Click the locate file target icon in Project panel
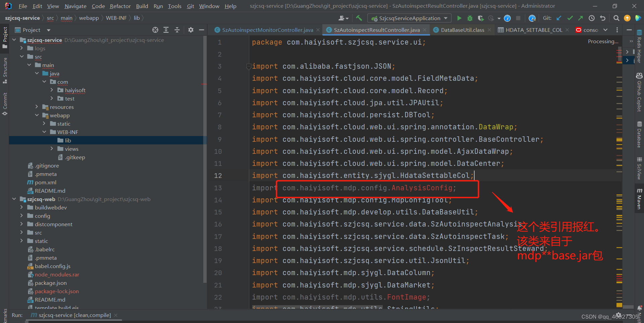Screen dimensions: 644x323 click(155, 30)
